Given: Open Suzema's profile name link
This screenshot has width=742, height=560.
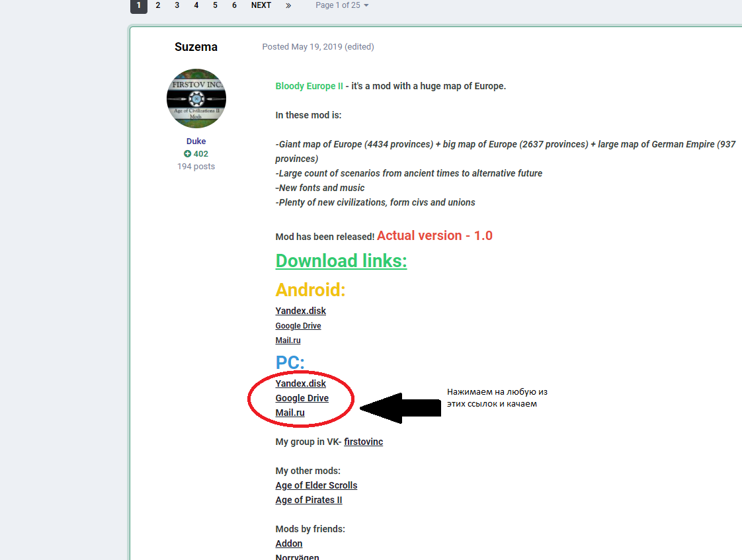Looking at the screenshot, I should (196, 47).
